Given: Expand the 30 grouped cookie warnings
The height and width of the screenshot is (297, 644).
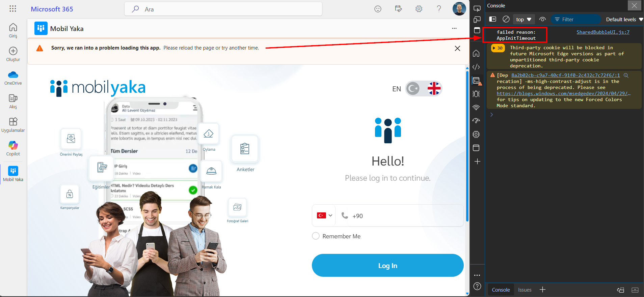Looking at the screenshot, I should coord(498,48).
